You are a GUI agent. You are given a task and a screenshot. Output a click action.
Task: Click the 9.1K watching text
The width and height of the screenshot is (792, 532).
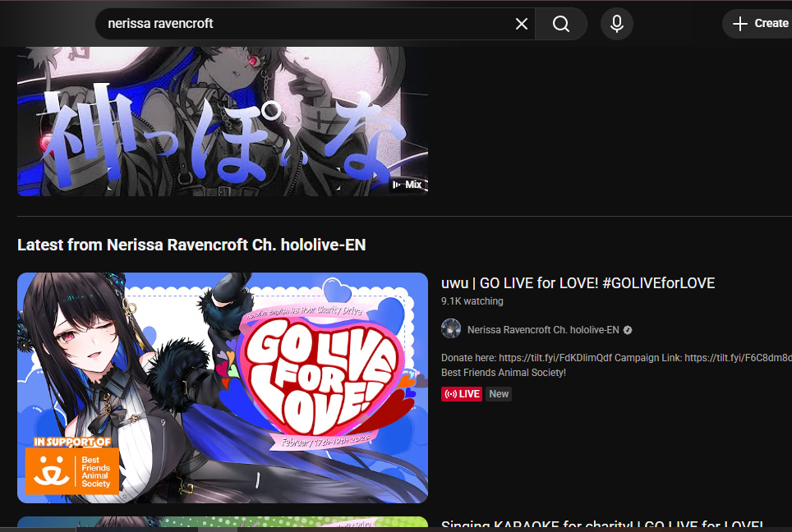(x=472, y=301)
